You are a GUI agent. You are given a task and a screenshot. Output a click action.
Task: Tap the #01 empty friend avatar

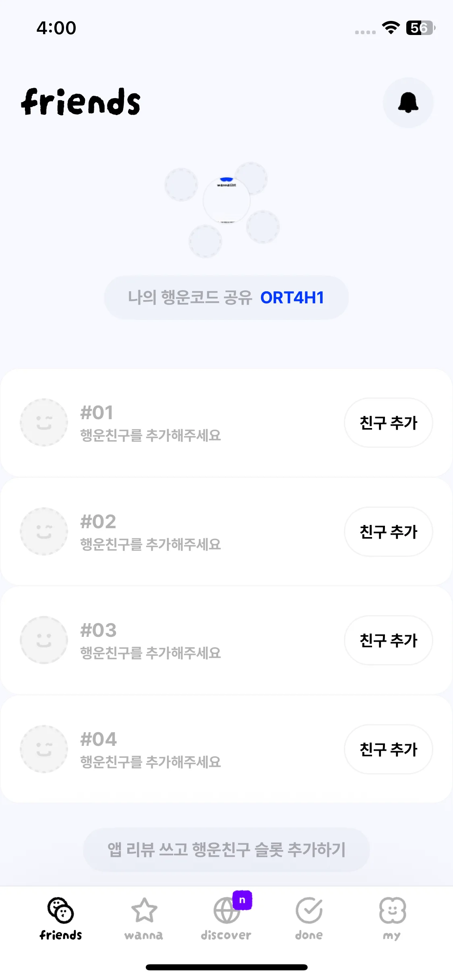(x=44, y=422)
